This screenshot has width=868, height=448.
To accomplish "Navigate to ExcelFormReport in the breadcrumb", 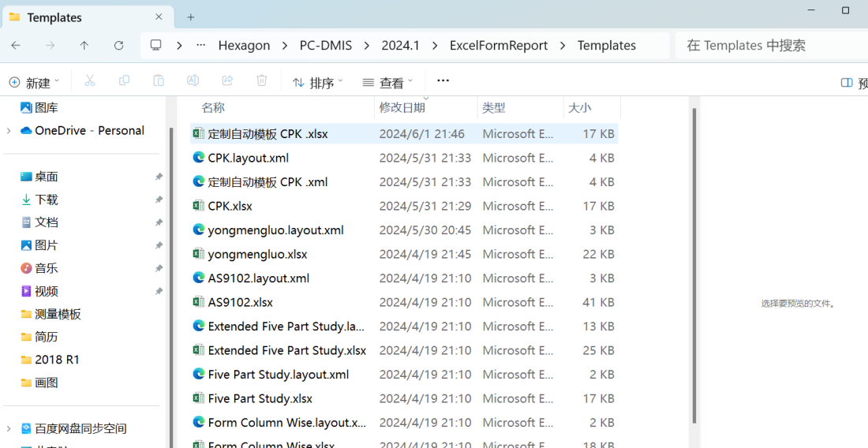I will [x=499, y=46].
